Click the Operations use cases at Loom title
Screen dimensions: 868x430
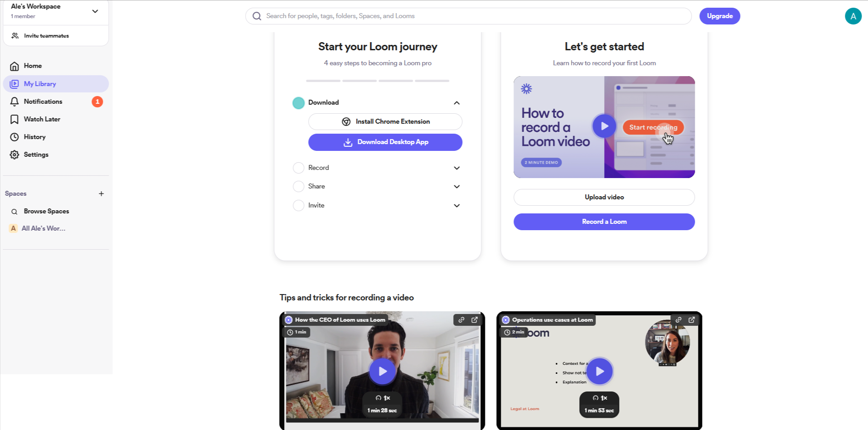click(x=553, y=320)
